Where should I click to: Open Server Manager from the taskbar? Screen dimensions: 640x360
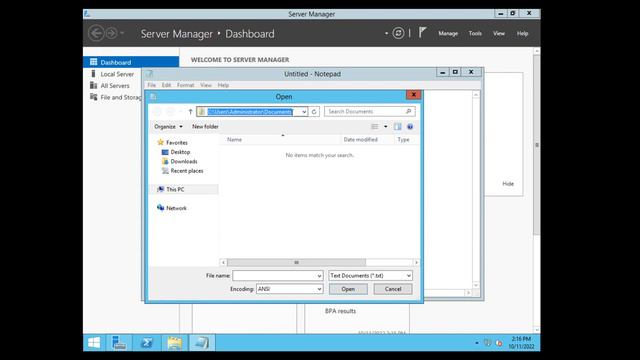click(119, 342)
